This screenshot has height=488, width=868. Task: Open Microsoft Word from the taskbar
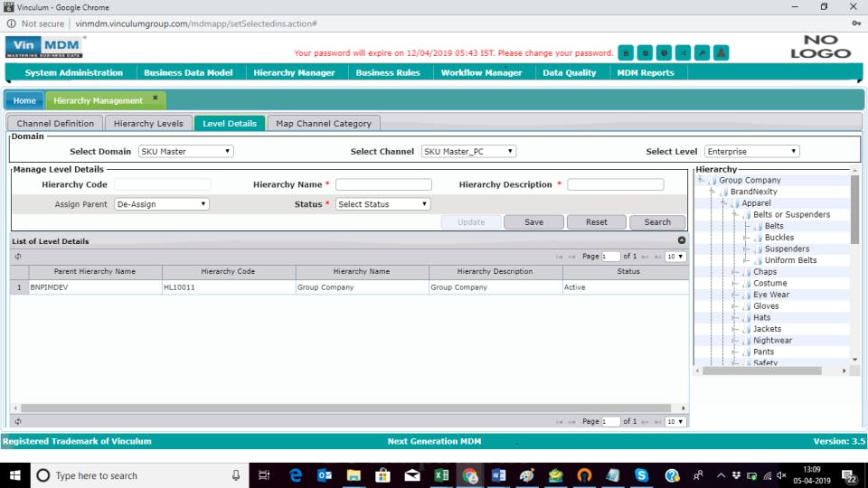tap(498, 475)
